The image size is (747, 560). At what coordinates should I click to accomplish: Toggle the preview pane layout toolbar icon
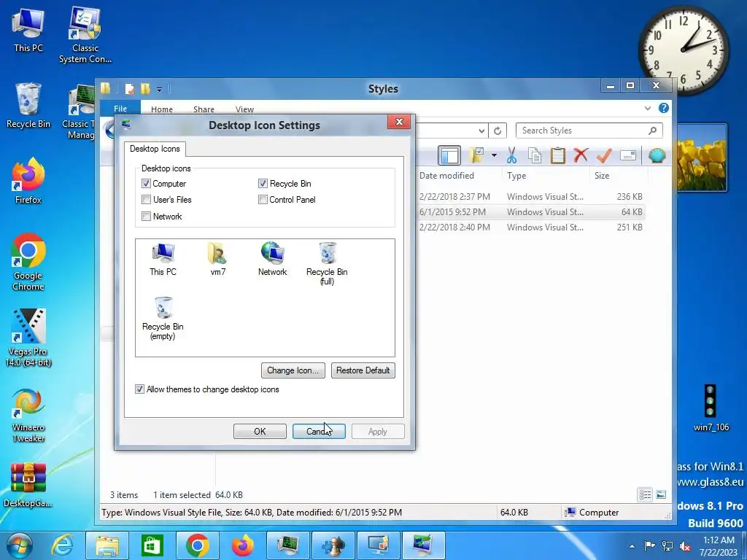click(x=449, y=156)
